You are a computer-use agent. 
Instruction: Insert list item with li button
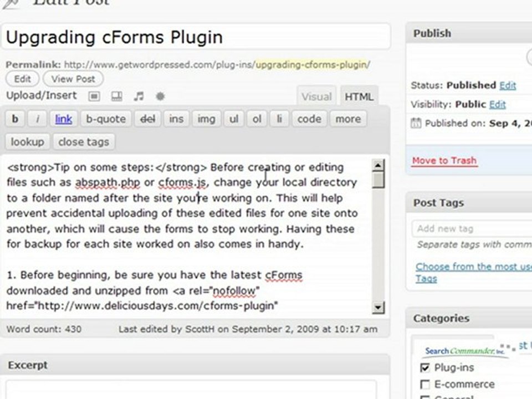point(279,119)
